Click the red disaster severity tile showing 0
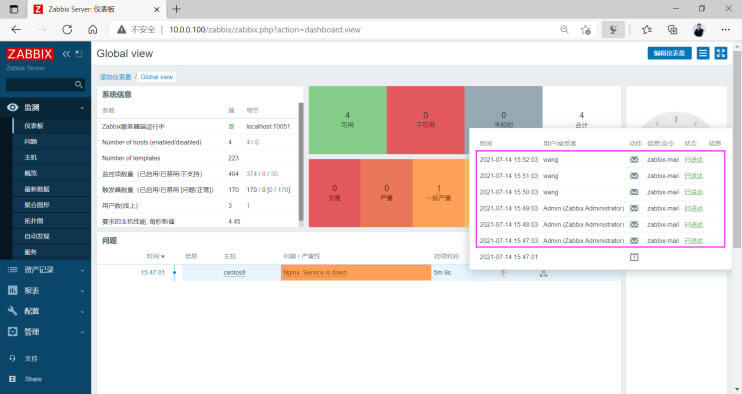742x394 pixels. (335, 193)
